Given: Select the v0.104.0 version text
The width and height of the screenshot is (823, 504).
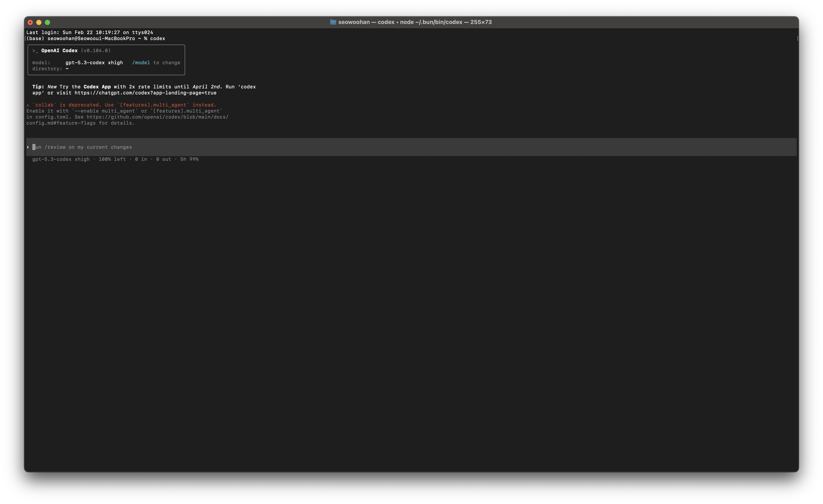Looking at the screenshot, I should click(x=96, y=50).
